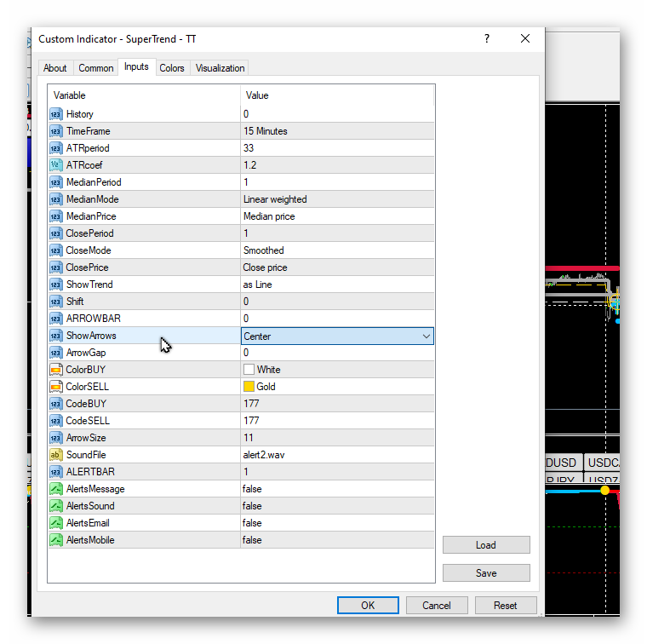Click the Cancel button

(437, 605)
